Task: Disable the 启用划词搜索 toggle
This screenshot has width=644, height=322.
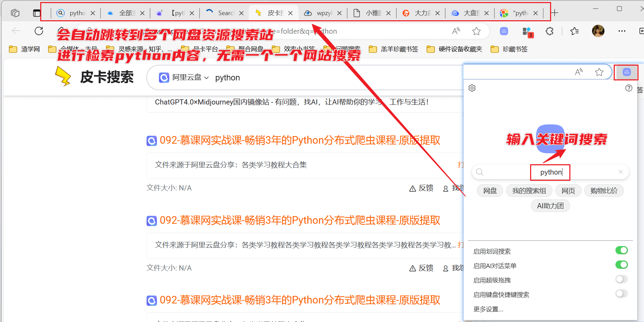Action: click(x=621, y=250)
